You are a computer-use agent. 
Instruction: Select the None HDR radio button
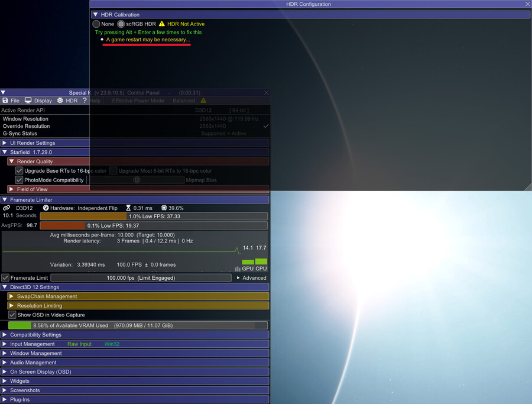point(96,24)
